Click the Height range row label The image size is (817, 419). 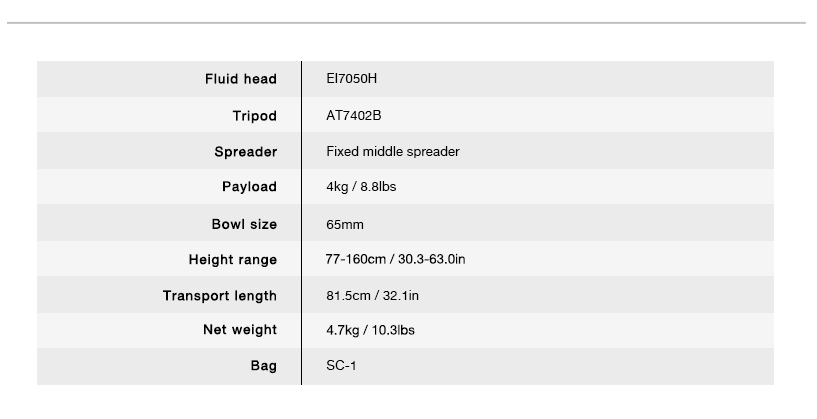pos(232,260)
